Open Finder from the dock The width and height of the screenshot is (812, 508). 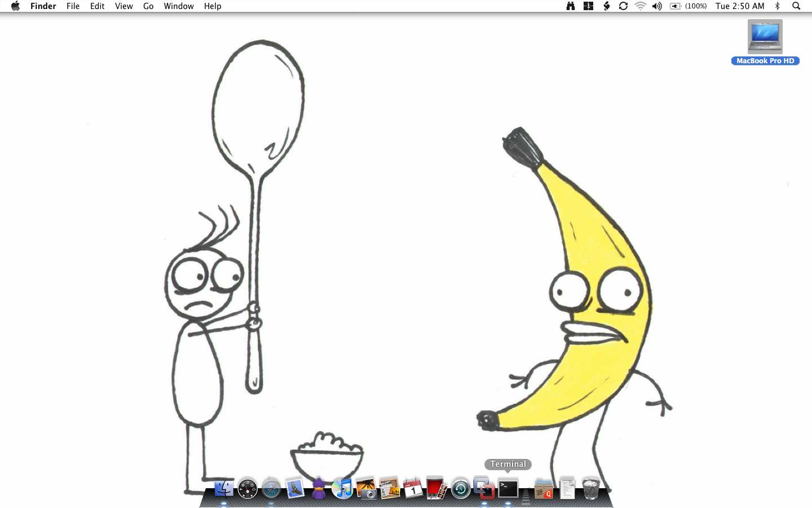[x=224, y=488]
